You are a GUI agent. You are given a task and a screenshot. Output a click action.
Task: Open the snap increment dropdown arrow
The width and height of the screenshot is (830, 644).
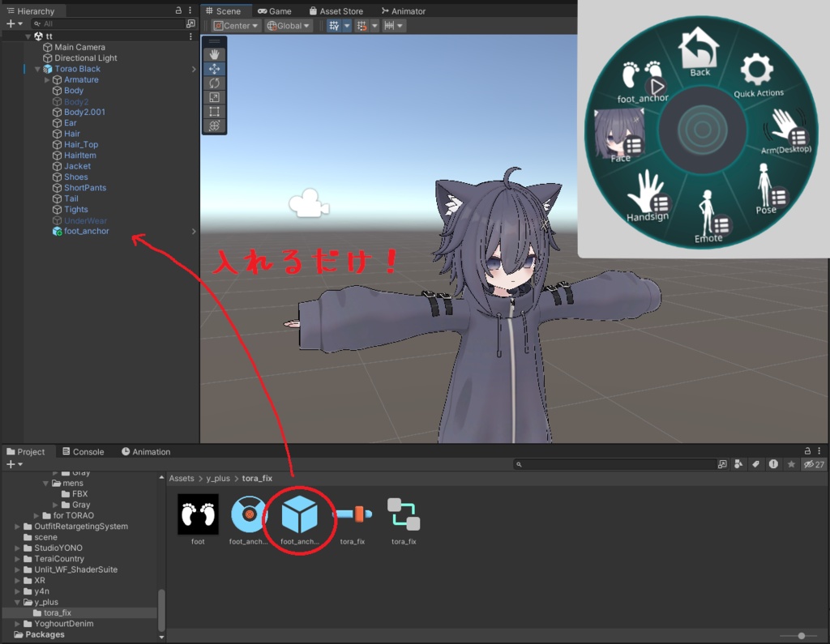pos(374,25)
